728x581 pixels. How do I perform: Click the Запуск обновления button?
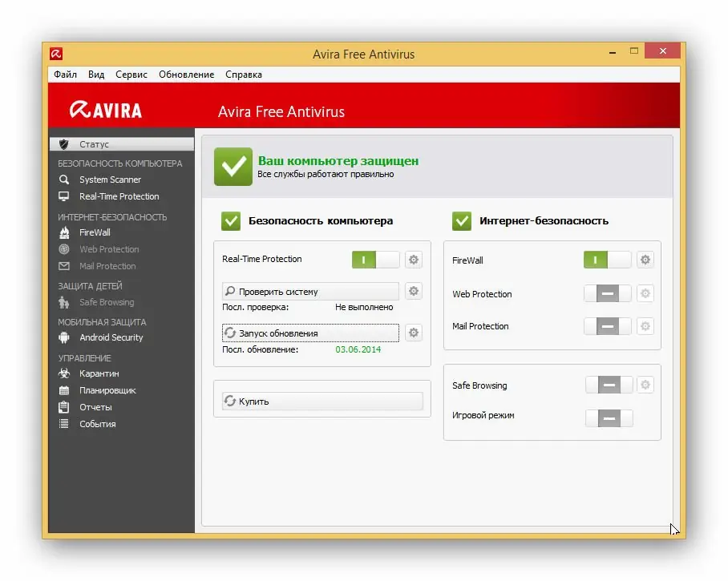pyautogui.click(x=310, y=333)
